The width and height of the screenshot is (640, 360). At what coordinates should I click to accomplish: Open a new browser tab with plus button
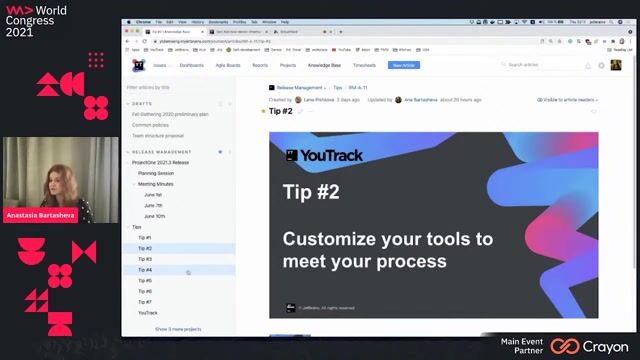pyautogui.click(x=341, y=32)
